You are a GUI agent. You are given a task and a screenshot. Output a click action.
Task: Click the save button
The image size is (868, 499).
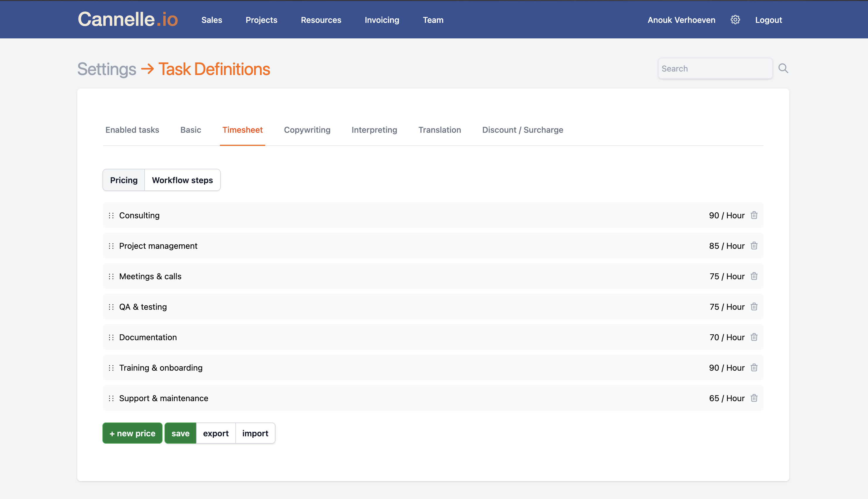click(180, 433)
